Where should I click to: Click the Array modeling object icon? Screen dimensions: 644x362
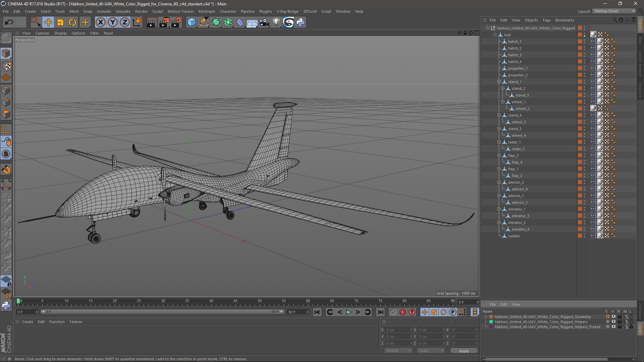point(228,22)
